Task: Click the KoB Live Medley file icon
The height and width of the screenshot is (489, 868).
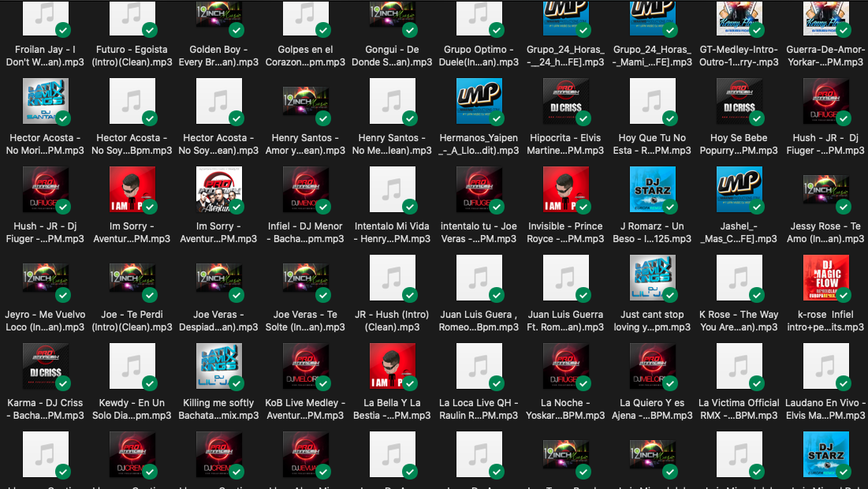Action: pyautogui.click(x=306, y=367)
